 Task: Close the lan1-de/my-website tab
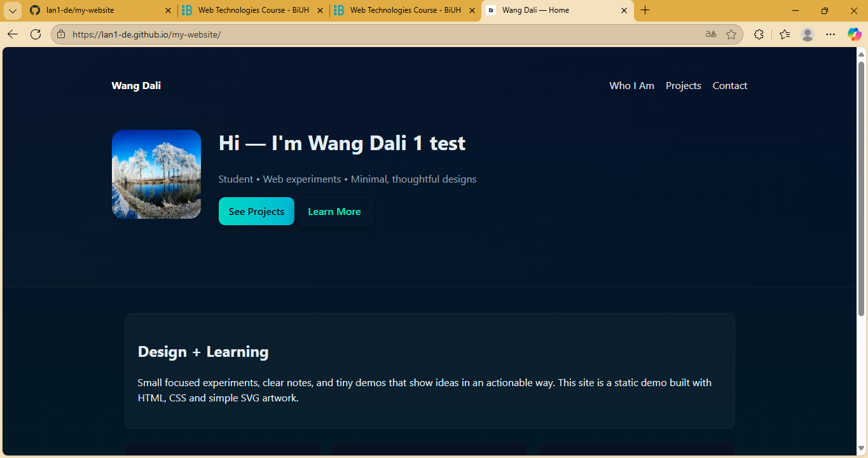coord(168,11)
